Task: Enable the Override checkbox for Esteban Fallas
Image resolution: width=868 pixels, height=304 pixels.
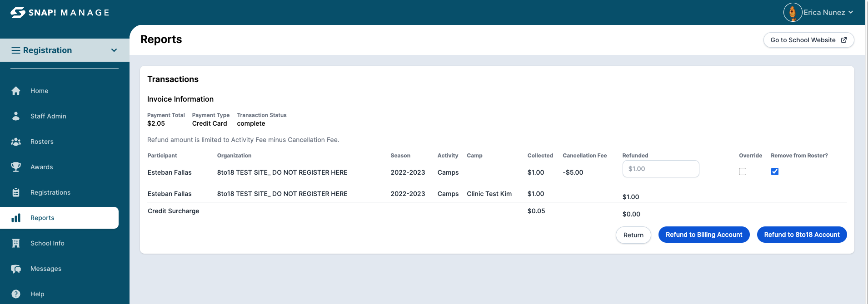Action: pyautogui.click(x=743, y=172)
